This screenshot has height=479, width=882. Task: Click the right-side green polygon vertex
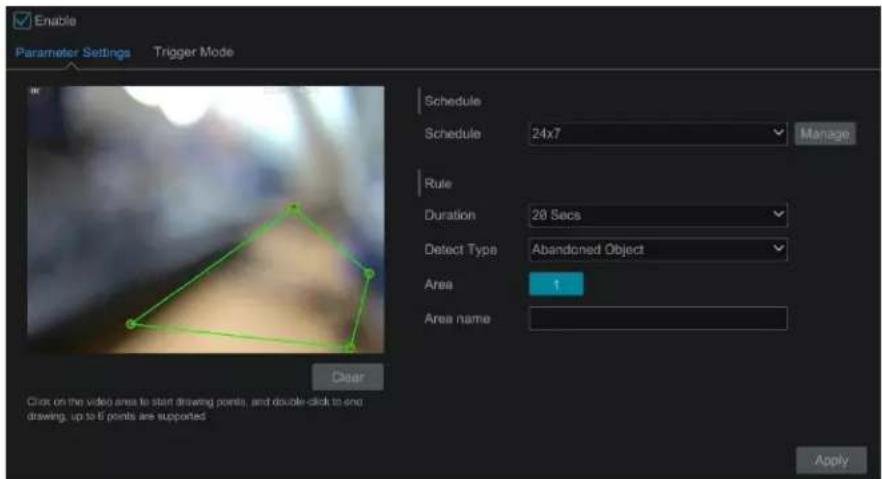369,274
